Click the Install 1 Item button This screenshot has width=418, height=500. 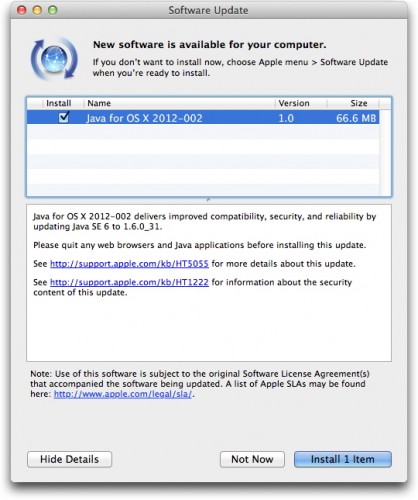[343, 459]
